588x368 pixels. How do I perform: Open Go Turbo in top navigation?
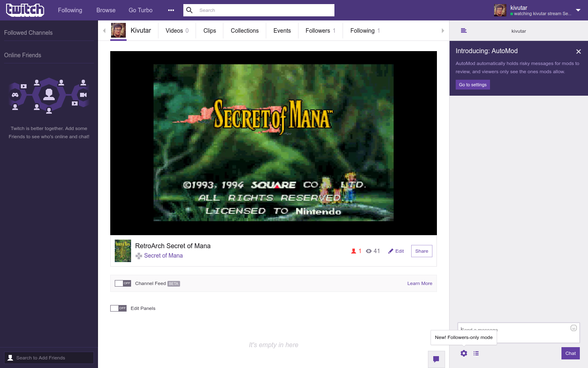pyautogui.click(x=140, y=10)
